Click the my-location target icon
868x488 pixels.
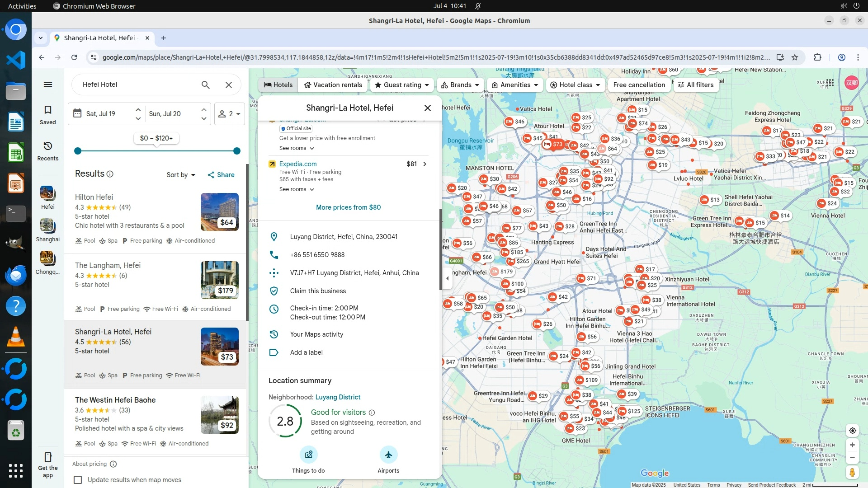(x=852, y=431)
